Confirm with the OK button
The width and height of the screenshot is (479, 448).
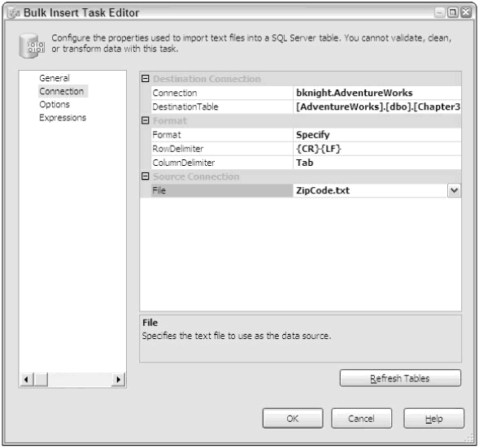pos(293,419)
